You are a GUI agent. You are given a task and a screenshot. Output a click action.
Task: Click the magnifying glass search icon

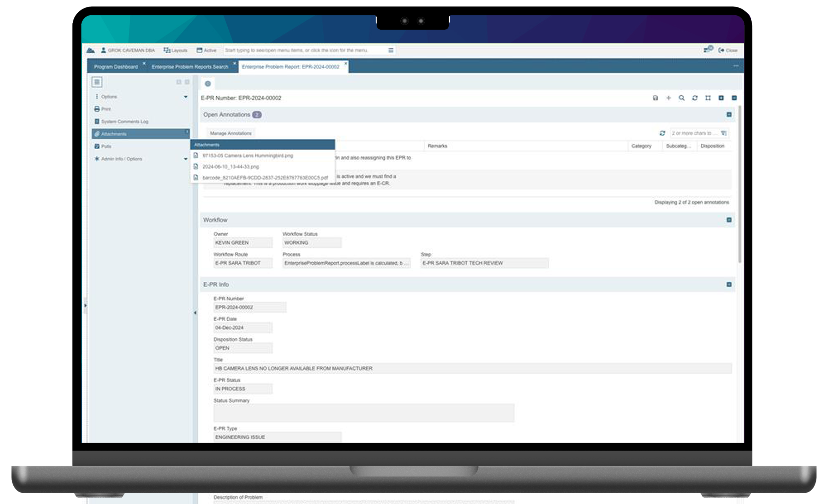[682, 98]
